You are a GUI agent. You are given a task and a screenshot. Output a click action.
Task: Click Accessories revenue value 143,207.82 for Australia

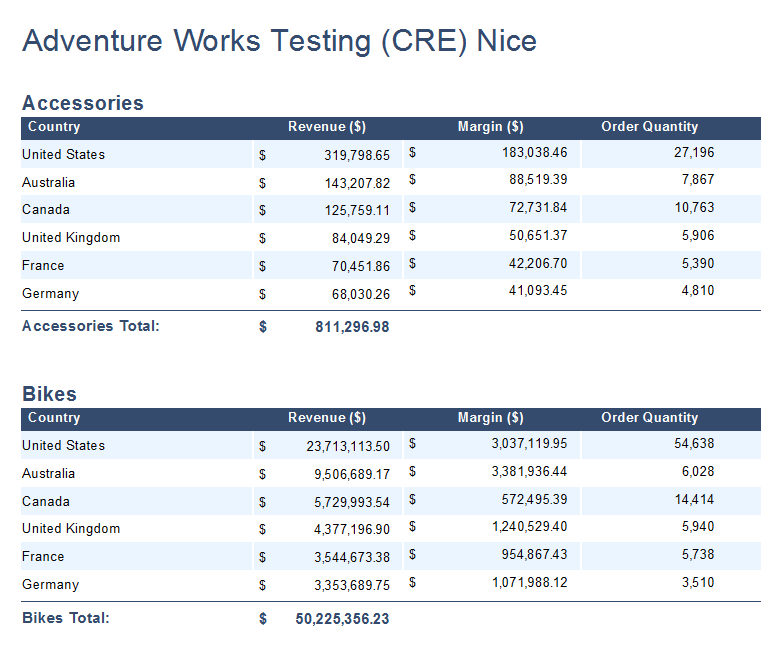click(x=357, y=183)
